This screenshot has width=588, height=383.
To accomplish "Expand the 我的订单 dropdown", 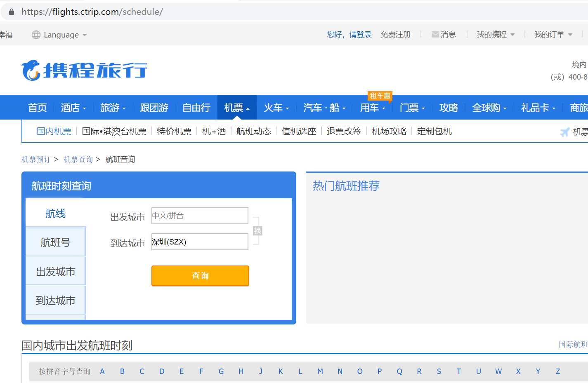I will pos(553,35).
